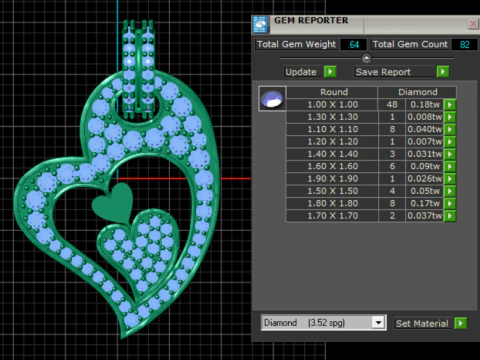Click green arrow for 1.70 X 1.70 row
Screen dimensions: 480x360
(x=450, y=216)
